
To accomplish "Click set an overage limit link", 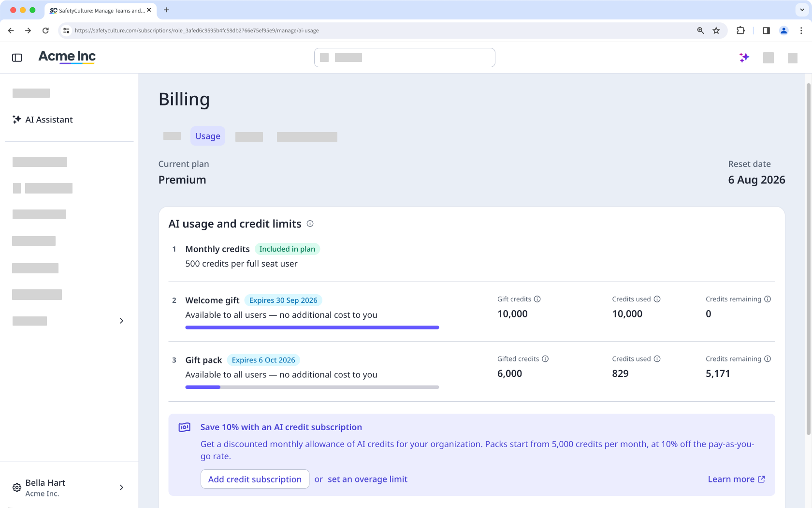I will [367, 479].
